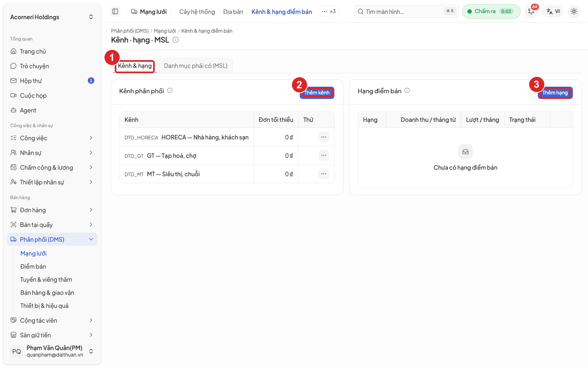
Task: Click the Chấm ra clock-out button
Action: click(x=491, y=11)
